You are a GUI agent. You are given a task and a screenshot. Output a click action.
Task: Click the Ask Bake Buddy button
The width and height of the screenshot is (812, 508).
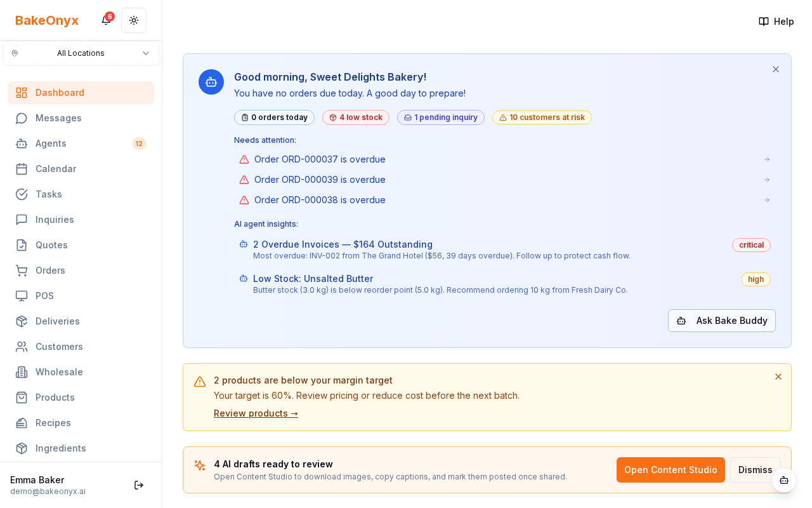click(x=722, y=321)
